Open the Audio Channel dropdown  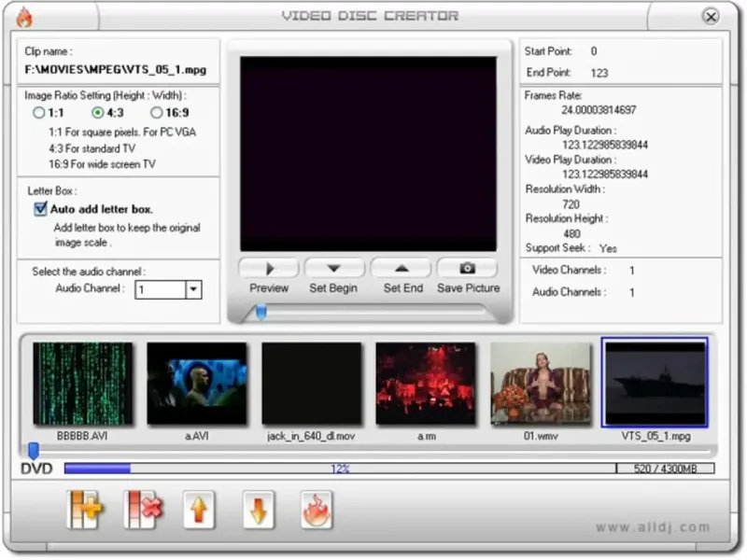(x=193, y=289)
